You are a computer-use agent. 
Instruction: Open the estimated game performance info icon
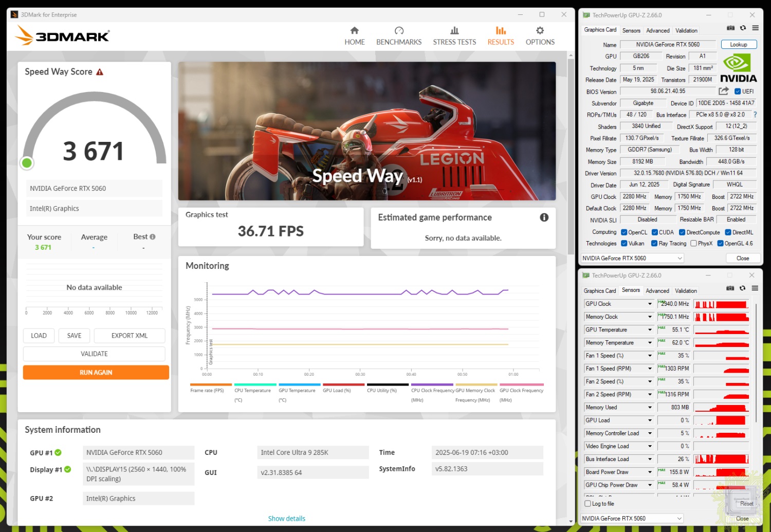(x=544, y=217)
